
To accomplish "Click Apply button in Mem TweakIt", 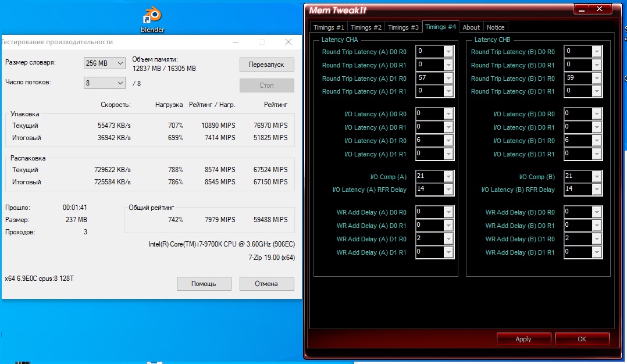I will tap(523, 339).
